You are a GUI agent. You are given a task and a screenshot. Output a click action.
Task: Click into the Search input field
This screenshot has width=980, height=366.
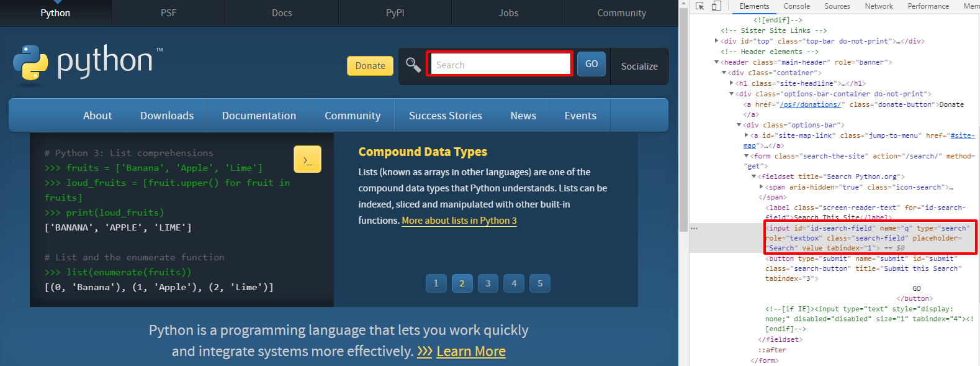[500, 64]
